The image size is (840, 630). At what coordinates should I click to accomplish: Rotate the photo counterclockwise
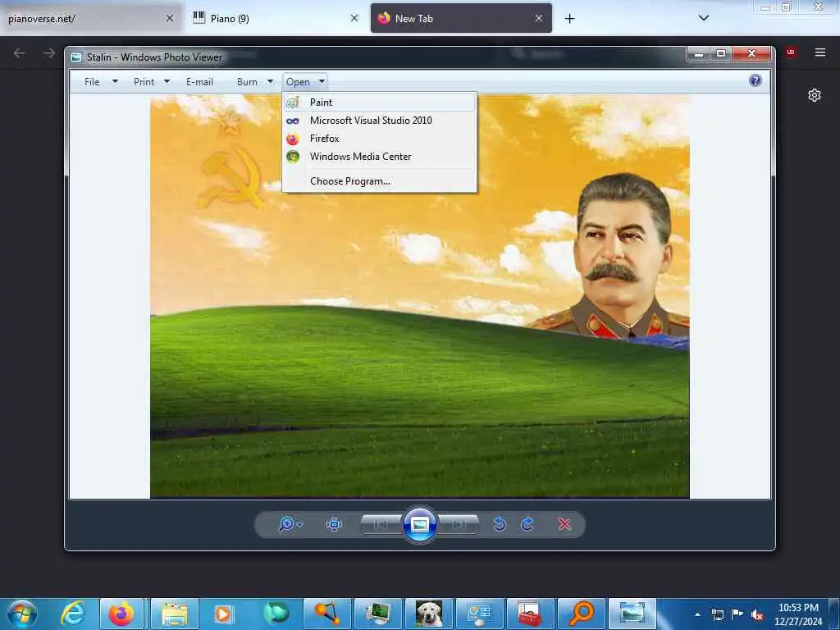[x=500, y=524]
